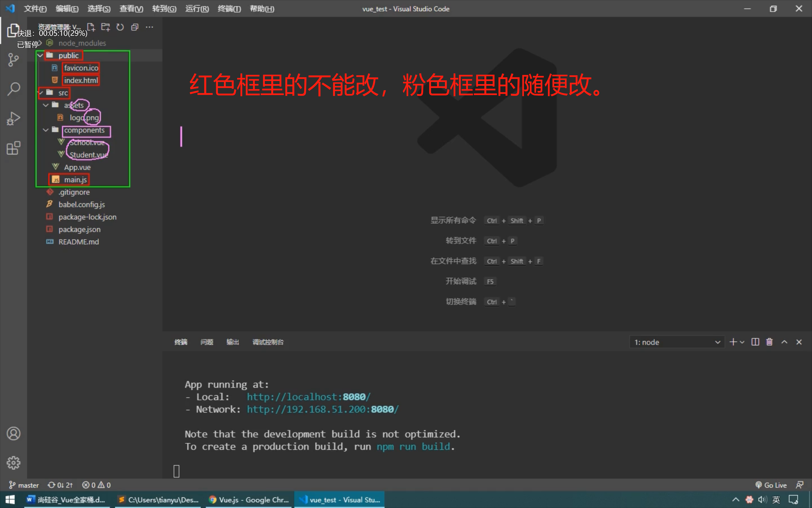Open the 运行 menu
This screenshot has width=812, height=508.
coord(197,9)
